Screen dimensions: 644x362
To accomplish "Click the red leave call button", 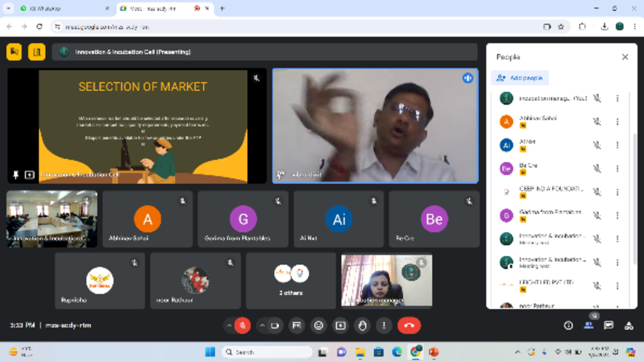I will (x=408, y=325).
